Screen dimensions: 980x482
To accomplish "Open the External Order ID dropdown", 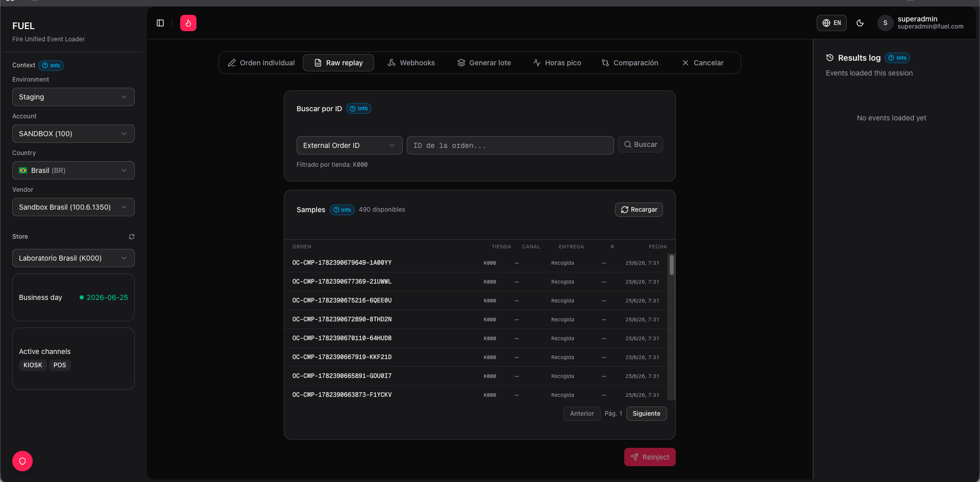I will click(350, 145).
